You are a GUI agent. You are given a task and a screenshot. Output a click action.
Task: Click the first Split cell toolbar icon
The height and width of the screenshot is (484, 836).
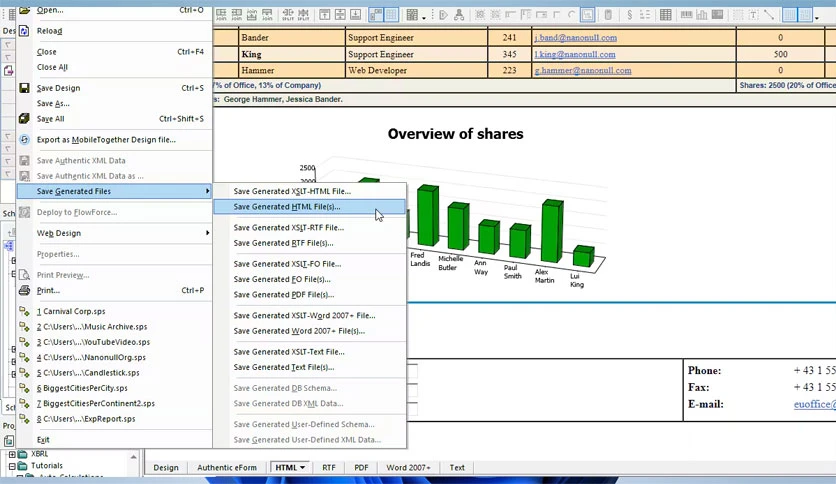(288, 15)
